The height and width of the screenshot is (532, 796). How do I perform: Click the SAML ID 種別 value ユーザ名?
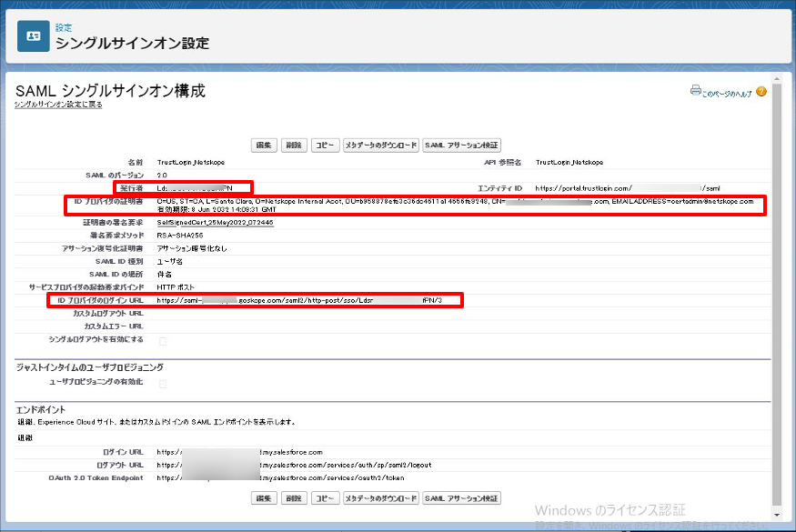(169, 261)
